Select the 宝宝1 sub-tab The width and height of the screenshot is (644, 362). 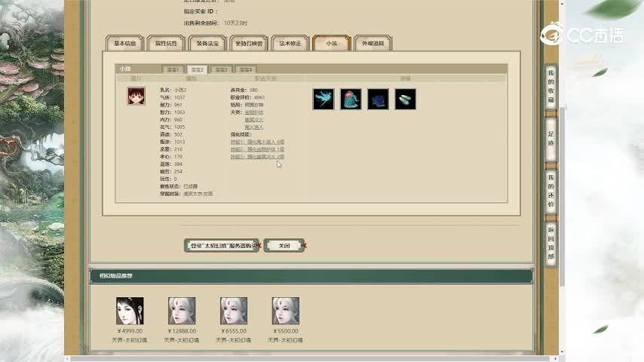[x=173, y=69]
